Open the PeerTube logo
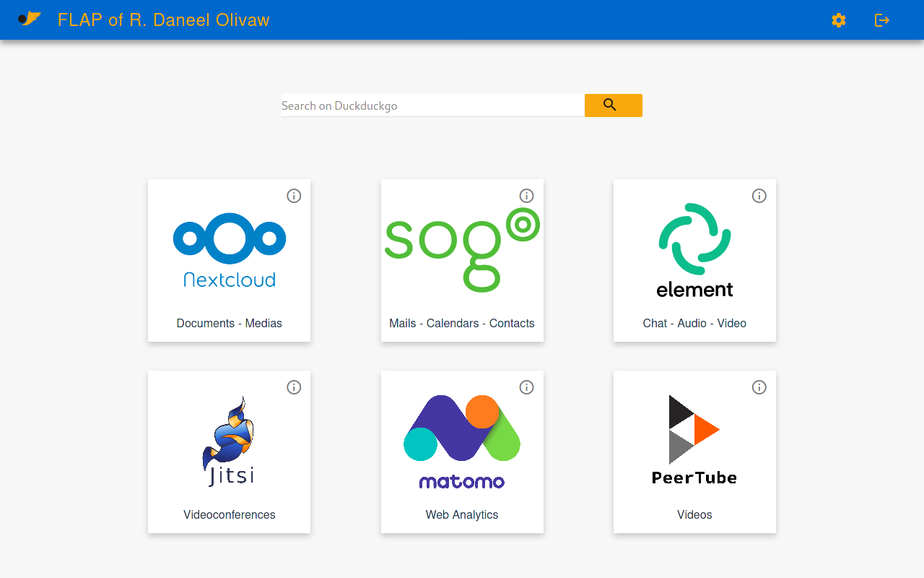This screenshot has height=578, width=924. (694, 439)
